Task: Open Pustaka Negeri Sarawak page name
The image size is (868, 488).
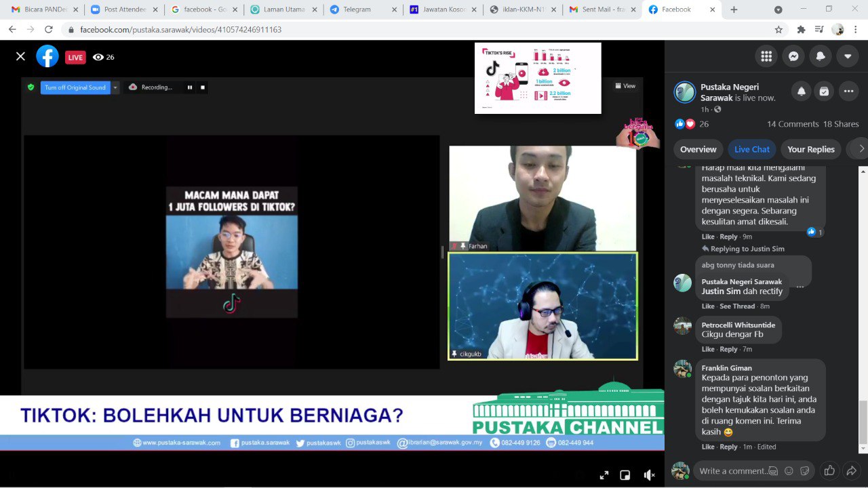Action: pyautogui.click(x=730, y=92)
